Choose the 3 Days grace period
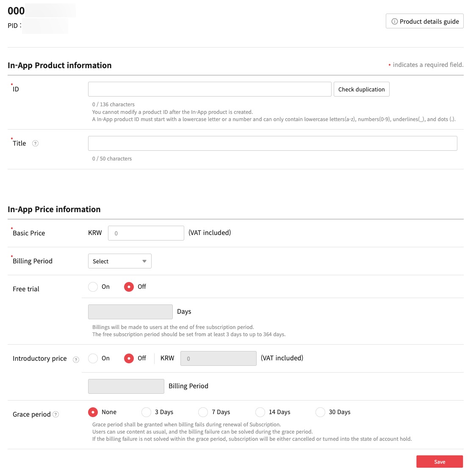The image size is (476, 470). (147, 412)
